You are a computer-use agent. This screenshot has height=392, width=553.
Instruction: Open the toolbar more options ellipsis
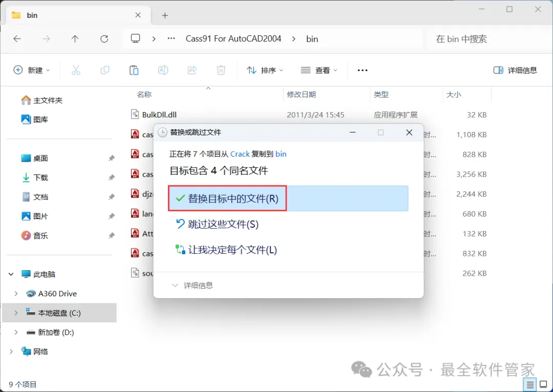tap(363, 70)
